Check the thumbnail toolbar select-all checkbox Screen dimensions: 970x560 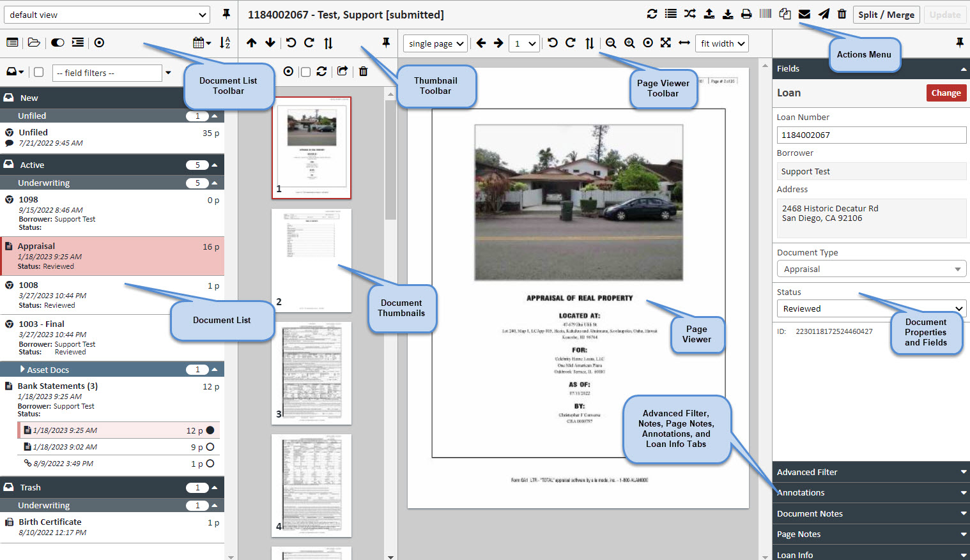pyautogui.click(x=305, y=72)
